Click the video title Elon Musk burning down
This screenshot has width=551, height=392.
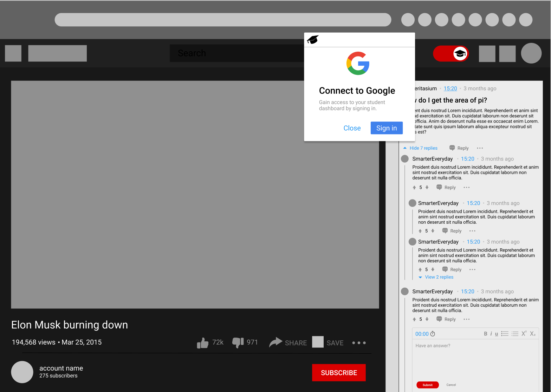(x=70, y=325)
